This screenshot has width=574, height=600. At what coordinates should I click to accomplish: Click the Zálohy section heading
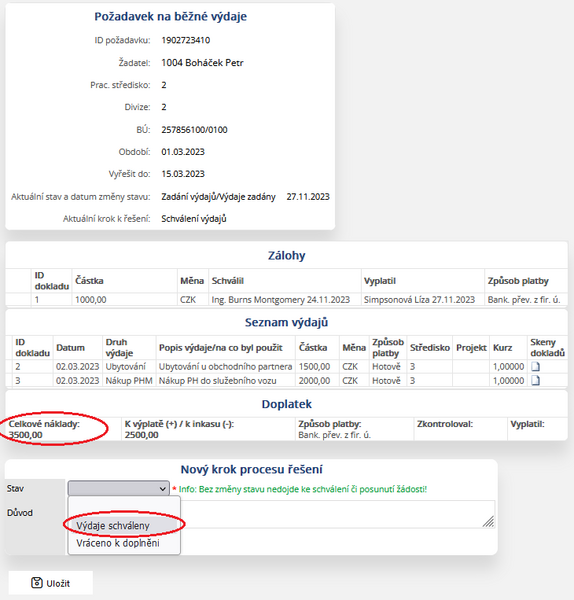point(287,256)
